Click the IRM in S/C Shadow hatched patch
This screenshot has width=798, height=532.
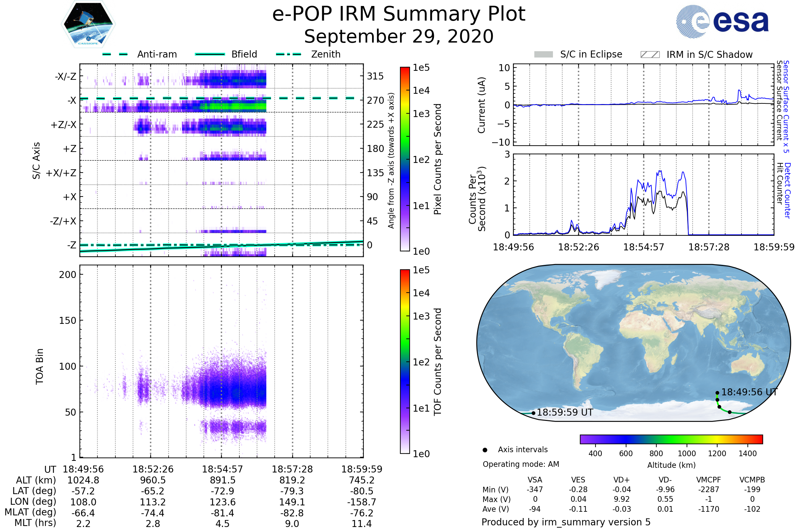point(650,55)
